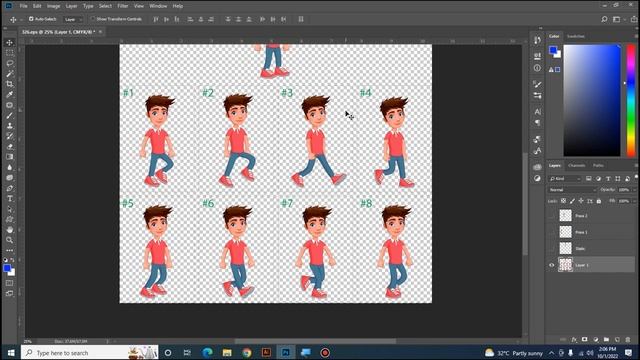Select the Path Selection tool

[x=9, y=209]
